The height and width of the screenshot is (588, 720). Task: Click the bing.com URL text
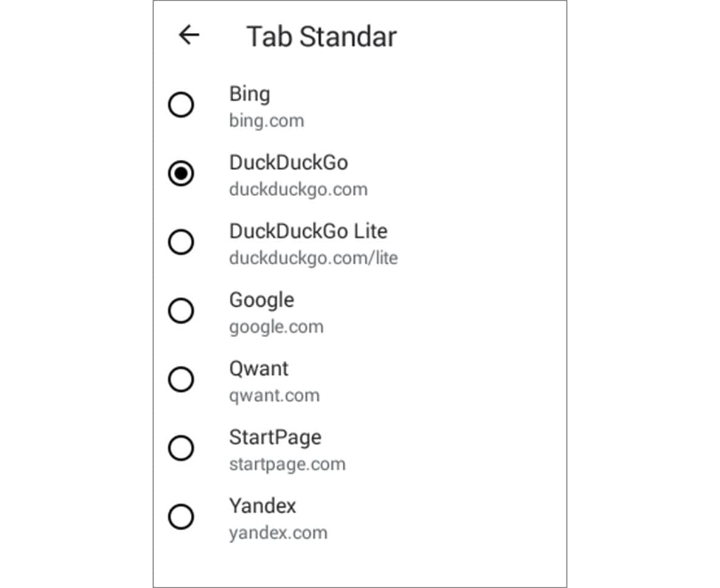266,121
